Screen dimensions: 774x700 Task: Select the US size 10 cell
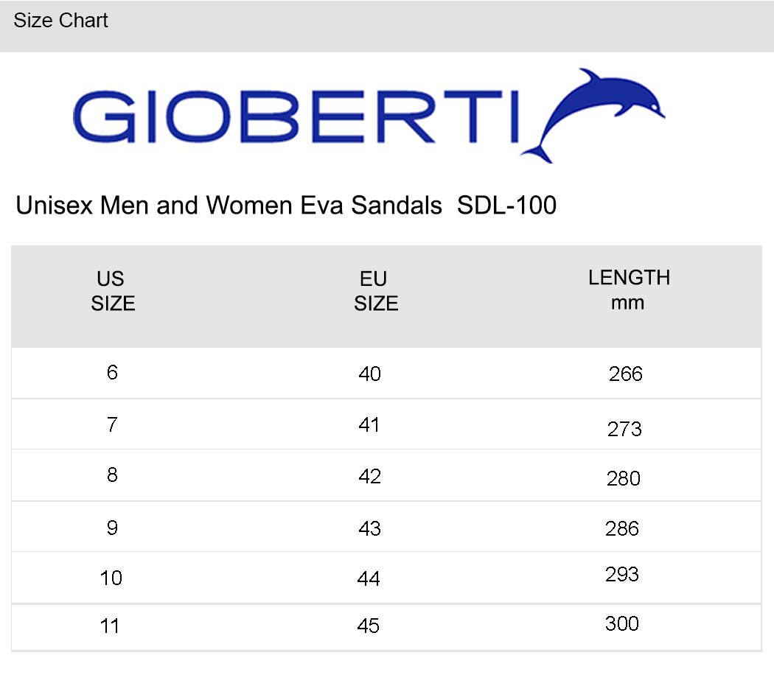(x=111, y=578)
